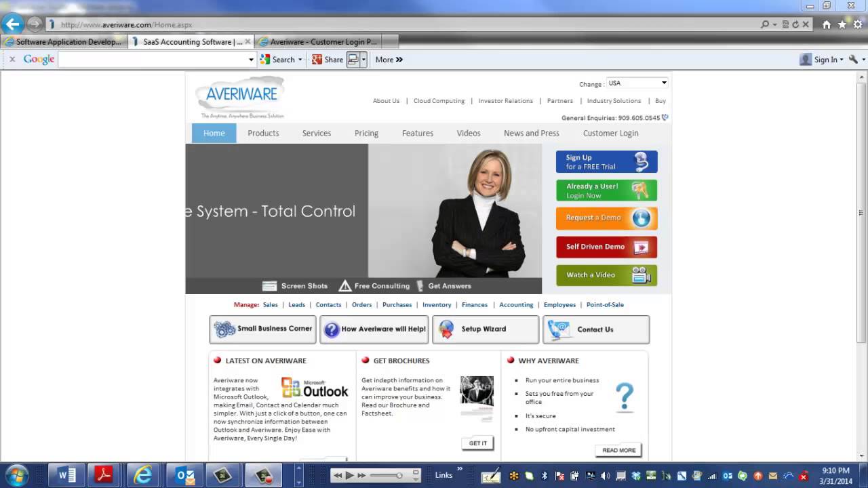Click the Request a Demo button
The image size is (868, 488).
click(x=606, y=218)
